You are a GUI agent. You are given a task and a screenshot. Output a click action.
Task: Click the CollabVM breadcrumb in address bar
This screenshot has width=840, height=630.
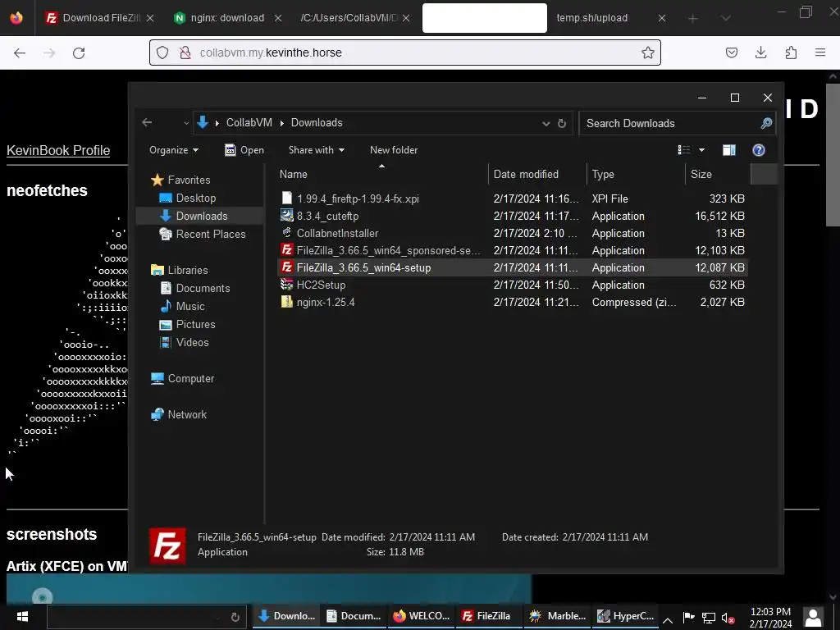click(249, 123)
